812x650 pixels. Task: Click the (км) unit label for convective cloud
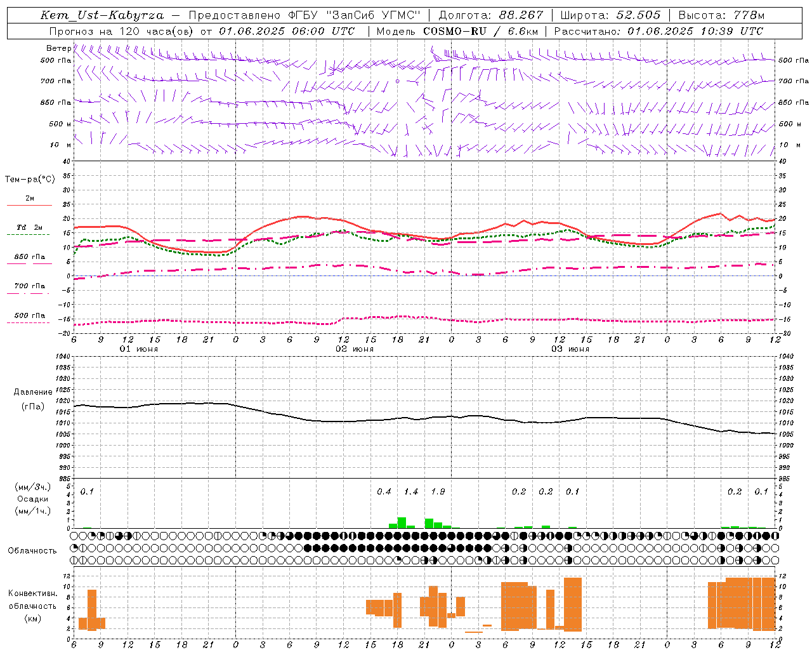pos(33,618)
